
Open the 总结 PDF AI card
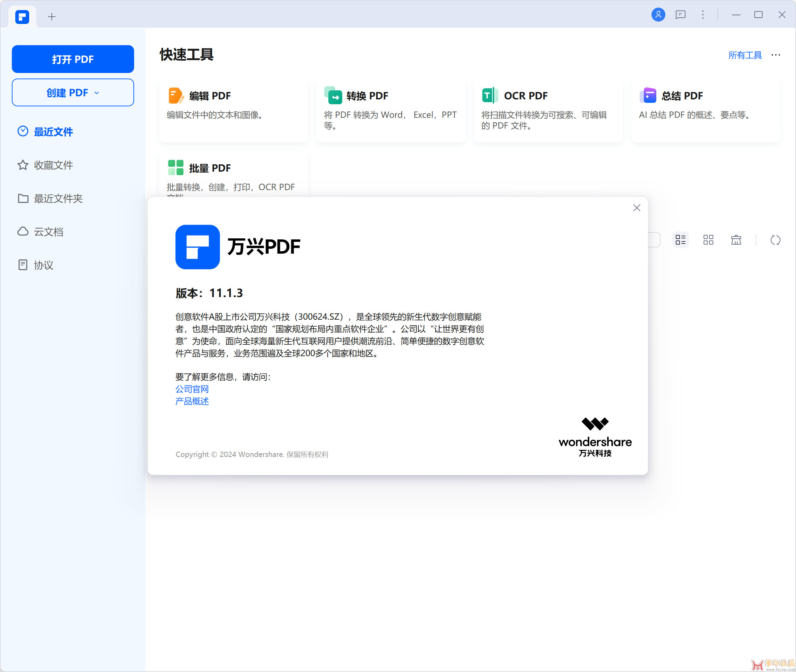(705, 110)
